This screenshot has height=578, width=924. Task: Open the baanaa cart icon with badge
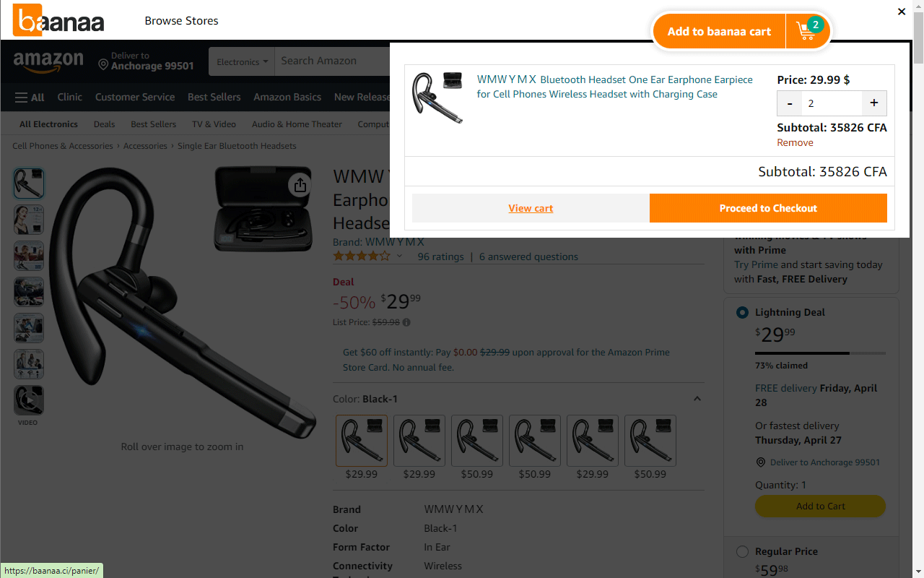pos(808,31)
